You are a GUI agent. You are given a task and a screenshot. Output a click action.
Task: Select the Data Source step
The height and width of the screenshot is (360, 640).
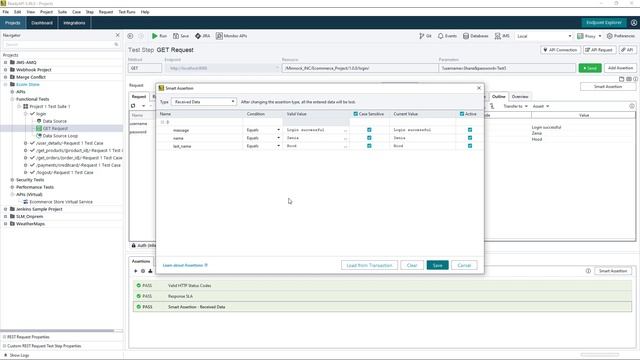(55, 121)
